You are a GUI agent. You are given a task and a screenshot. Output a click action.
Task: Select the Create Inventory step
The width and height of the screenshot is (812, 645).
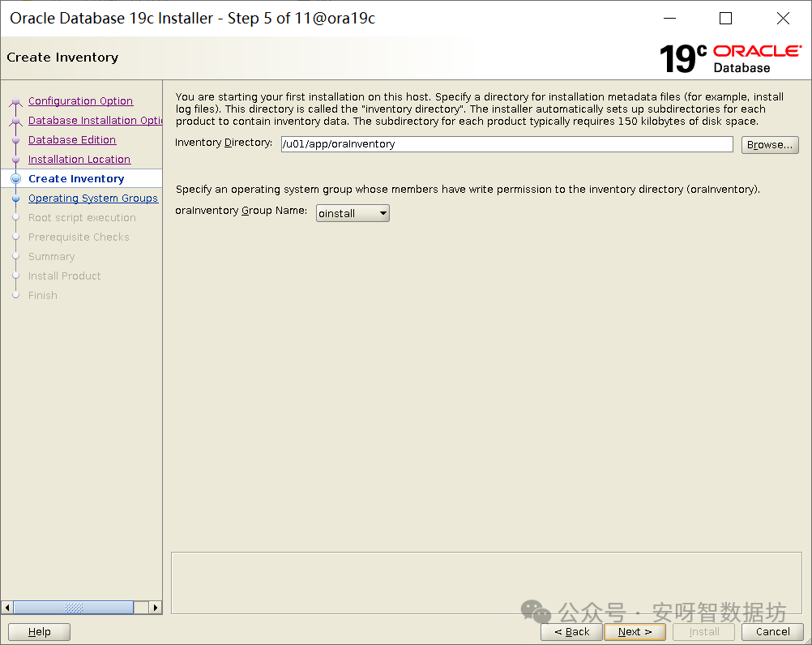tap(76, 178)
